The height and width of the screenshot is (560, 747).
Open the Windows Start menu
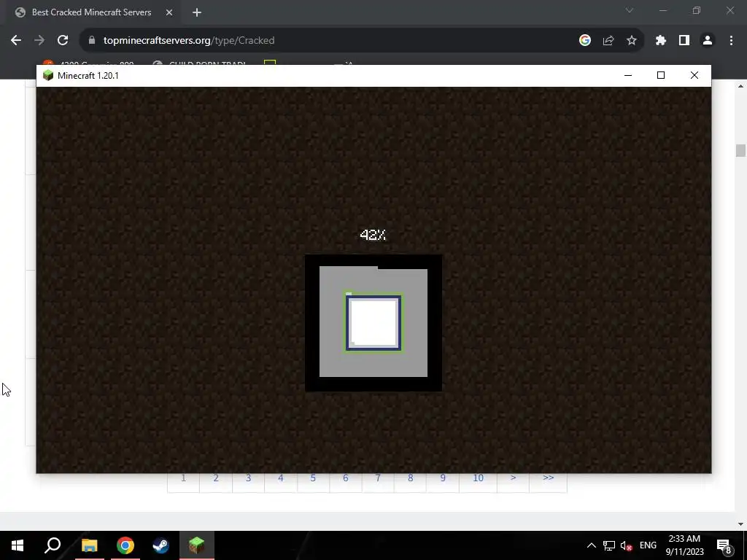(x=18, y=545)
